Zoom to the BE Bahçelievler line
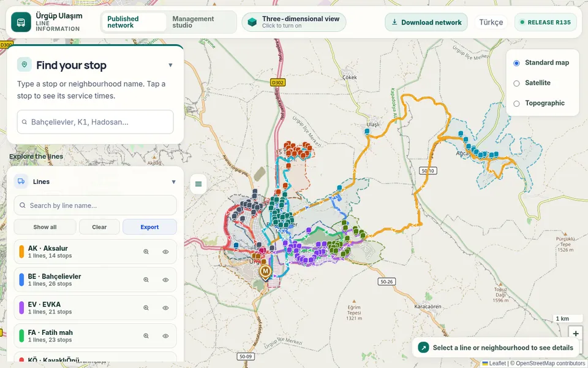 pyautogui.click(x=146, y=280)
